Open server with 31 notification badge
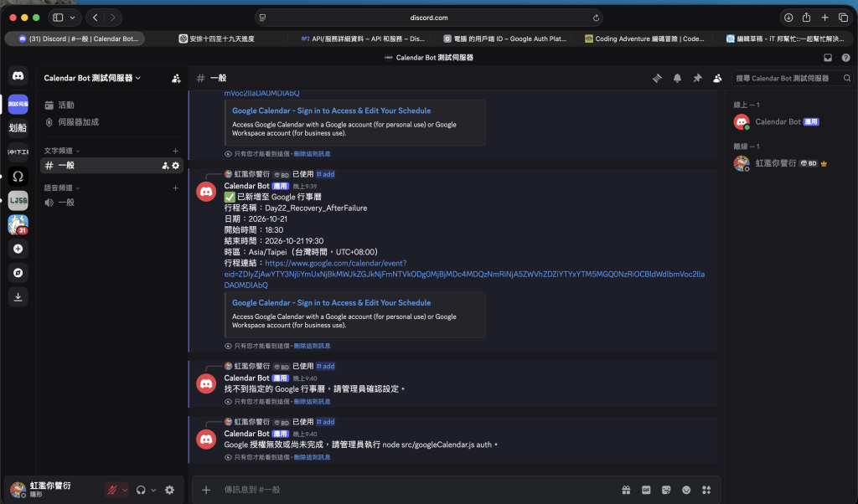Screen dimensions: 858x504 tap(18, 224)
